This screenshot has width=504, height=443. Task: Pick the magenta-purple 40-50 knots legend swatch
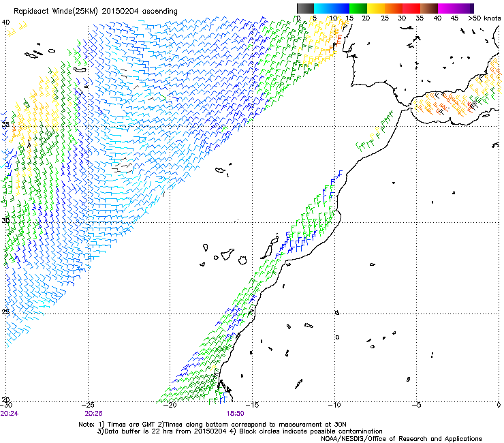tap(456, 8)
